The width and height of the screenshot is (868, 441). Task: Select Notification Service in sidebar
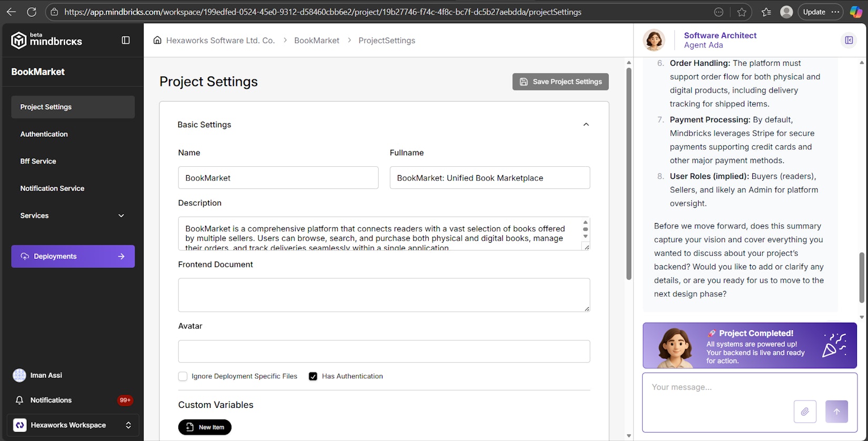point(52,188)
